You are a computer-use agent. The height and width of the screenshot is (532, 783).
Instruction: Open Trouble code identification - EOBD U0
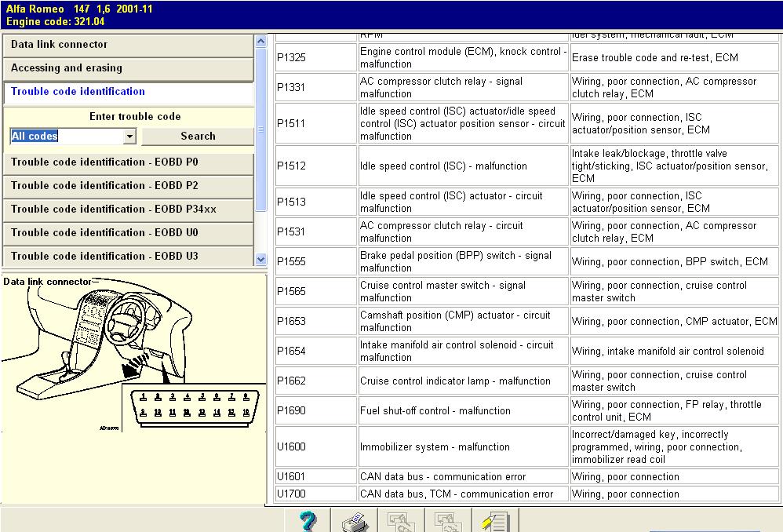click(x=129, y=233)
